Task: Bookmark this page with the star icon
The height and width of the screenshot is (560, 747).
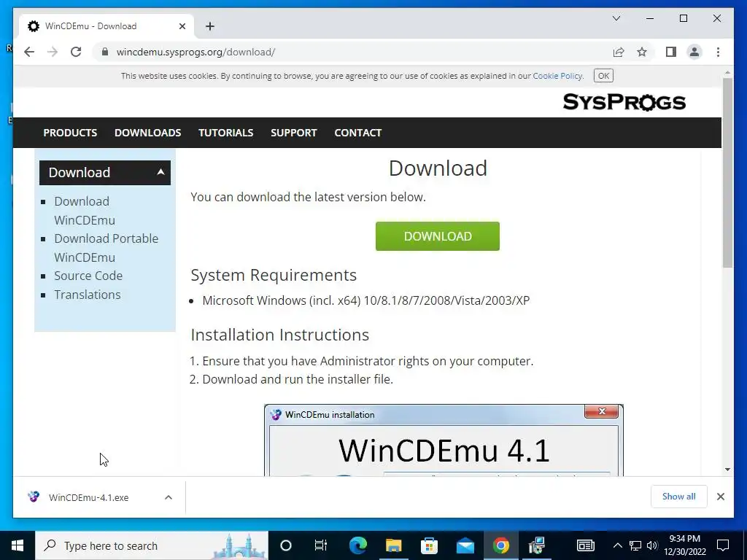Action: [x=642, y=52]
